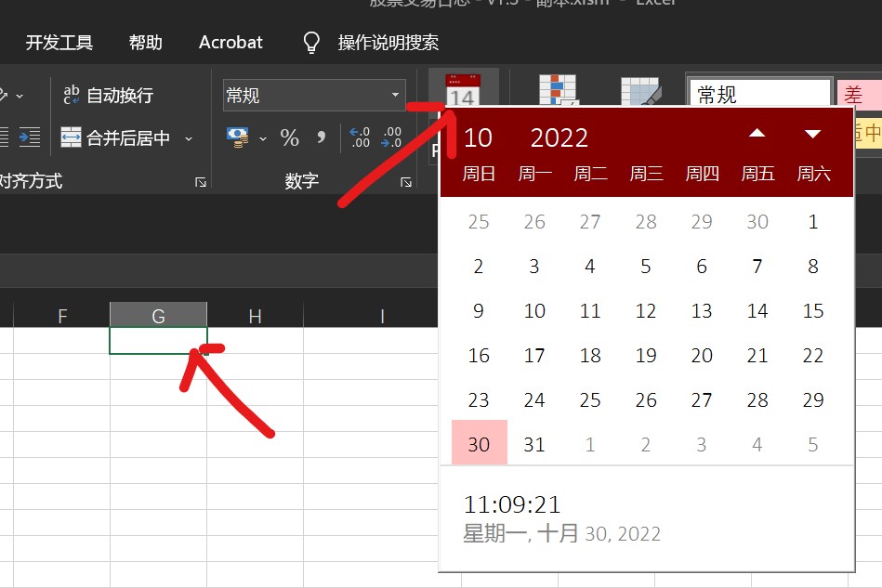Click the conditional formatting icon
Image resolution: width=882 pixels, height=588 pixels.
[x=558, y=91]
